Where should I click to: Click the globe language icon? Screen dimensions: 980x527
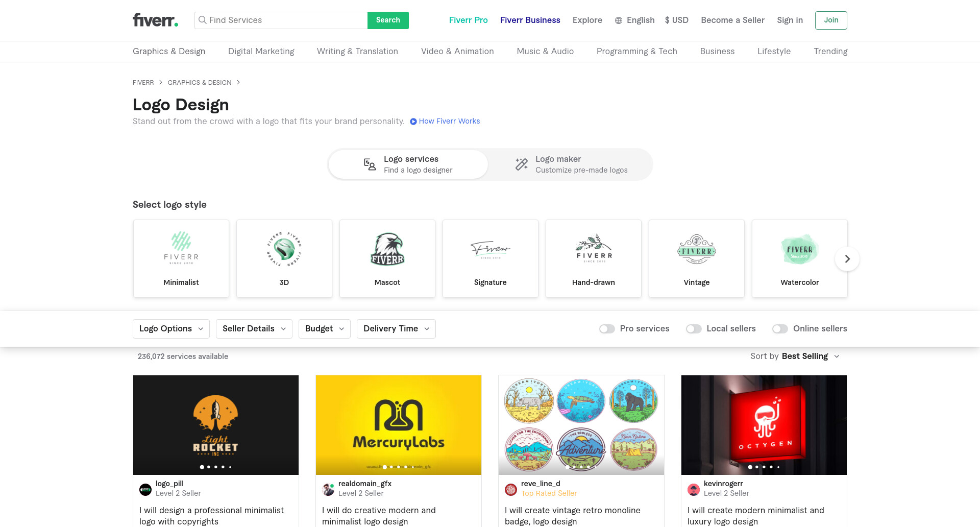[x=619, y=20]
